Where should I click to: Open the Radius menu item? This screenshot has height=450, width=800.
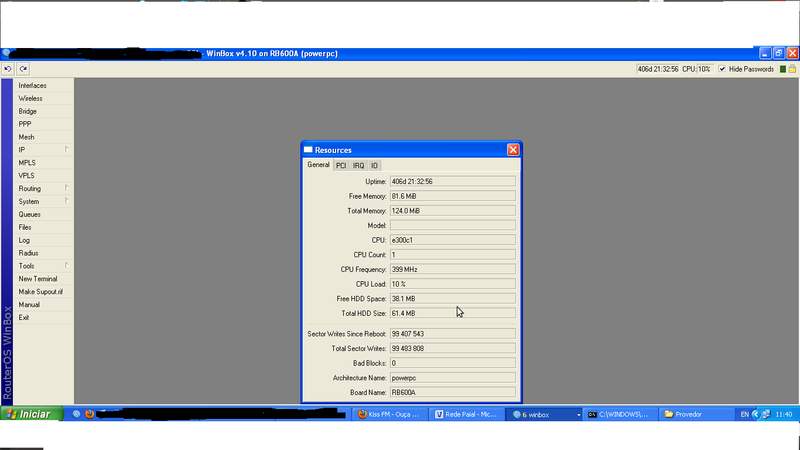(x=43, y=253)
